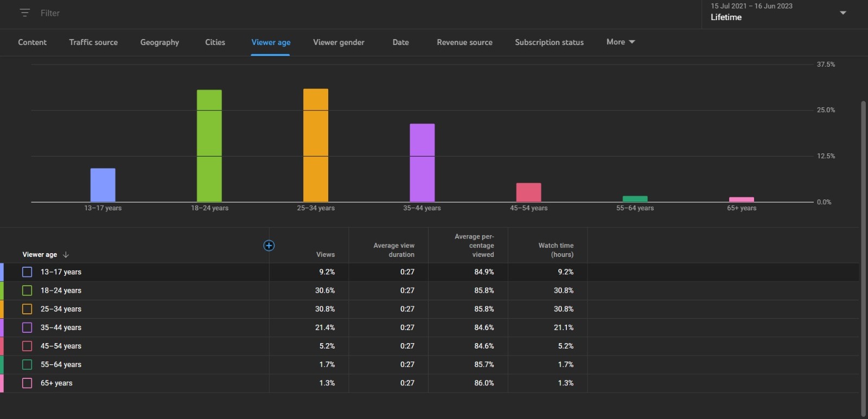Click the green 18–24 years bar
The width and height of the screenshot is (868, 419).
click(209, 146)
